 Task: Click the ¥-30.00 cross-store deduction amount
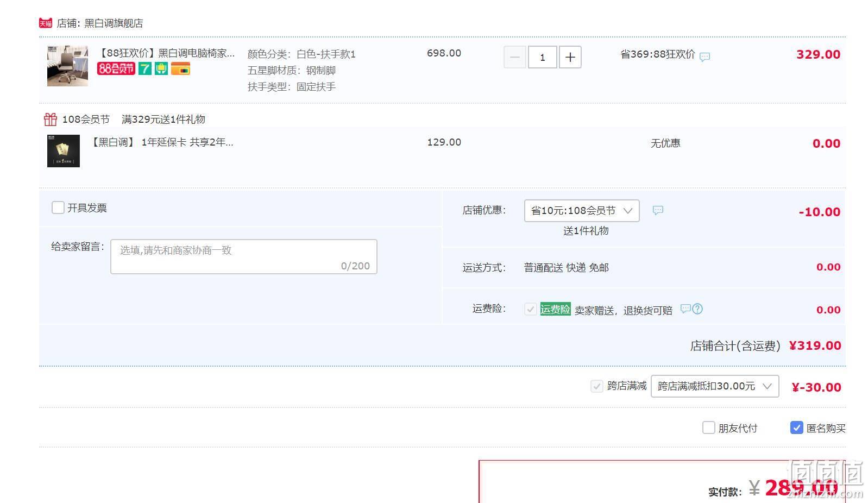[x=816, y=387]
